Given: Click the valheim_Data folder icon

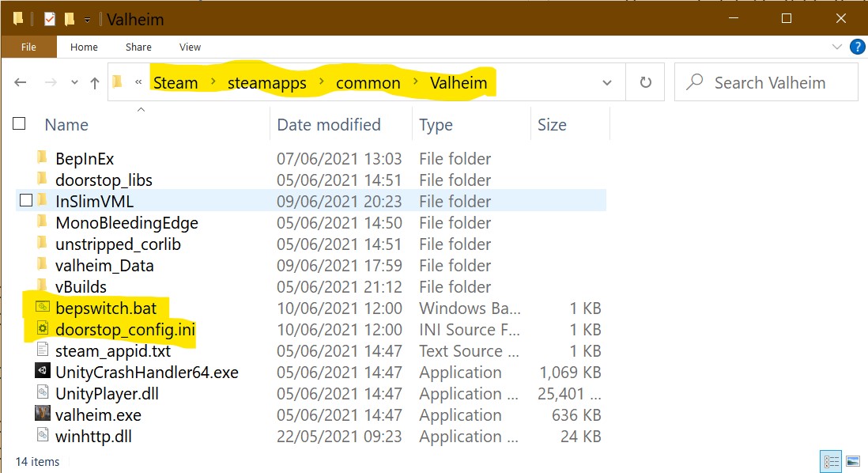Looking at the screenshot, I should point(42,265).
